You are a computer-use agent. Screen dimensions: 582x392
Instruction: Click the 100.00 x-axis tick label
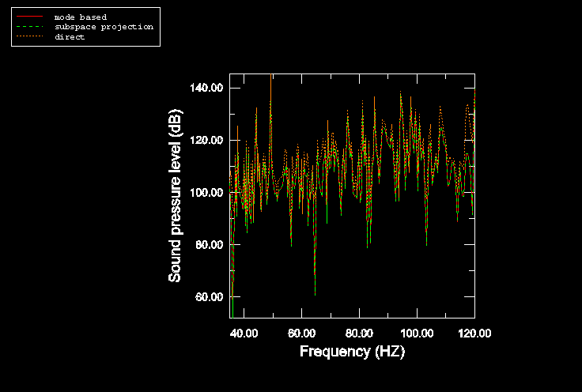[416, 333]
